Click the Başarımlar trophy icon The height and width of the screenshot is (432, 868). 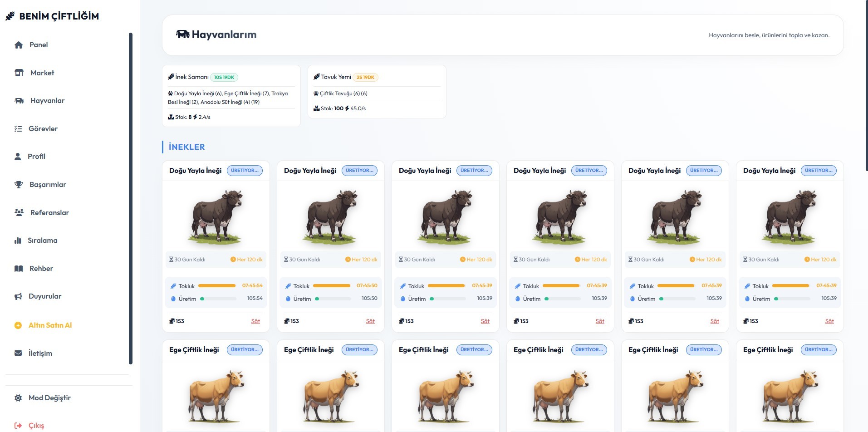(19, 185)
